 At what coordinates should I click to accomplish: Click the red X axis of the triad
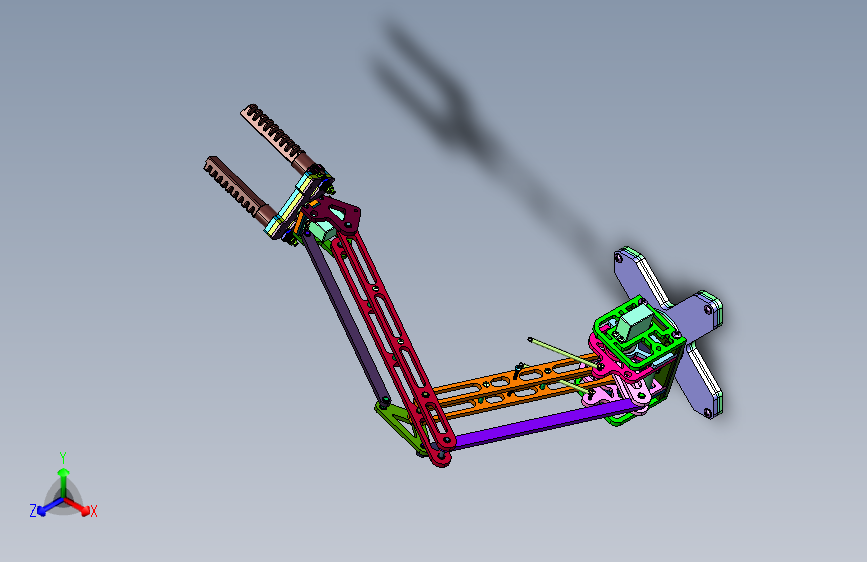(77, 506)
